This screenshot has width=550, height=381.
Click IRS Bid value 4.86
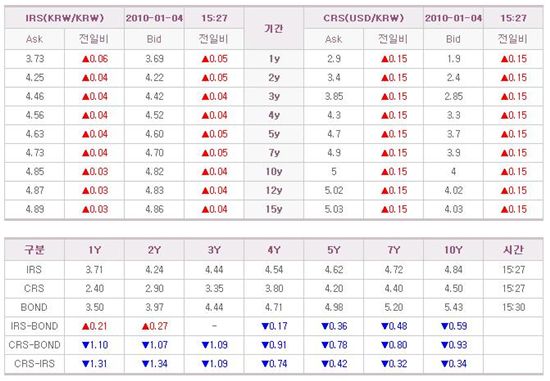tap(154, 209)
